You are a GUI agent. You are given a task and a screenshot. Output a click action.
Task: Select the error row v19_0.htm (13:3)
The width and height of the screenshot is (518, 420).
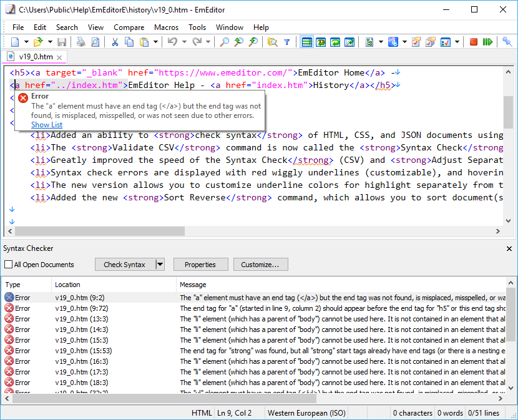253,319
